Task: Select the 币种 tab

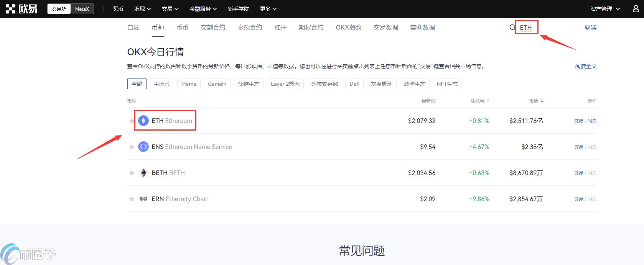Action: pos(158,28)
